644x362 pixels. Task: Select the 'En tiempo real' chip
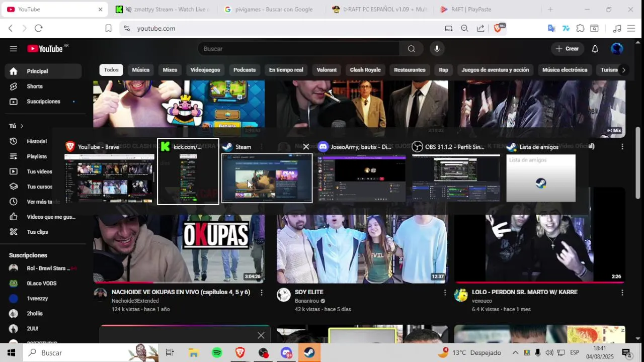tap(286, 70)
